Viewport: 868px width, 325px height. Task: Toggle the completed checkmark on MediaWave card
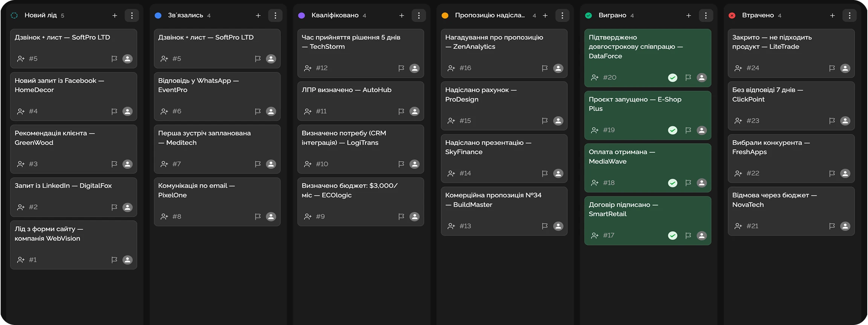[672, 183]
